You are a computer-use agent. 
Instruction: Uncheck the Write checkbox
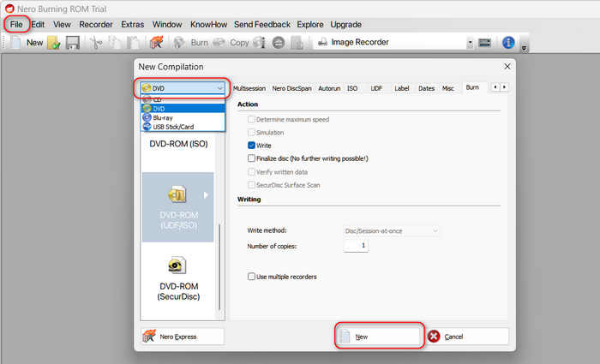(x=251, y=146)
